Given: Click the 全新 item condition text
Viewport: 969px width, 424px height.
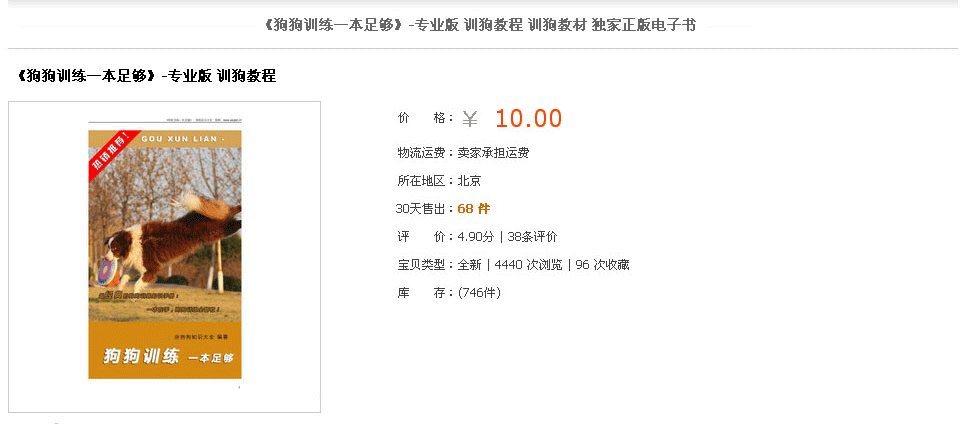Looking at the screenshot, I should [x=469, y=265].
